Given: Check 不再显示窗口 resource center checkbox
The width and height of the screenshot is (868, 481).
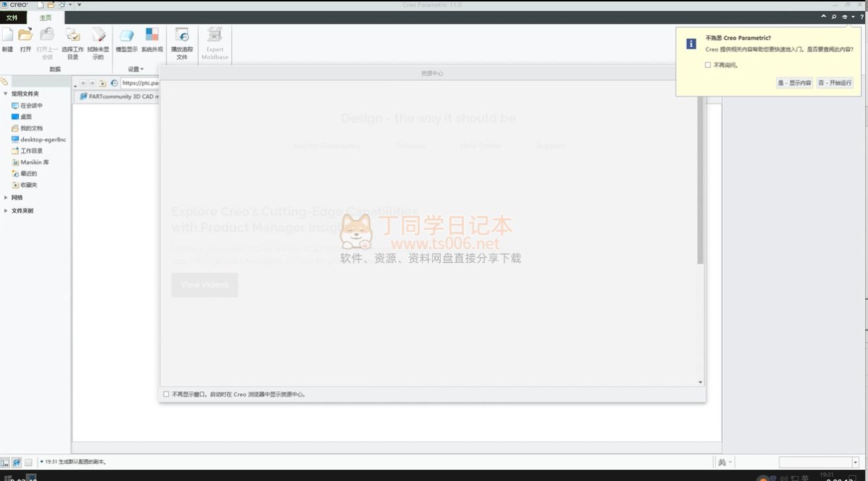Looking at the screenshot, I should click(166, 395).
